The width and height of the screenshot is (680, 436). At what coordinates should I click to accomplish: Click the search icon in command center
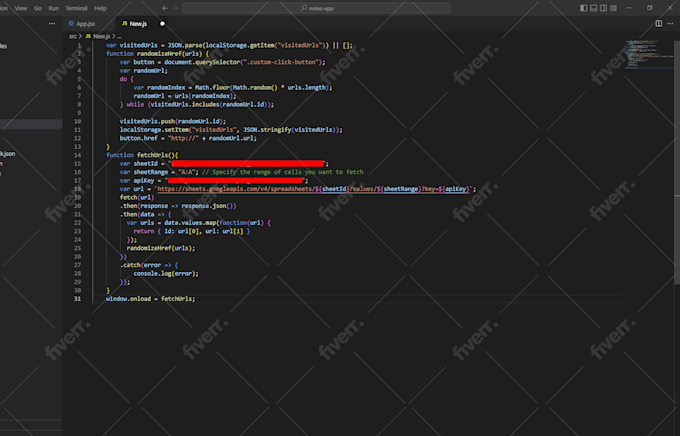click(304, 8)
